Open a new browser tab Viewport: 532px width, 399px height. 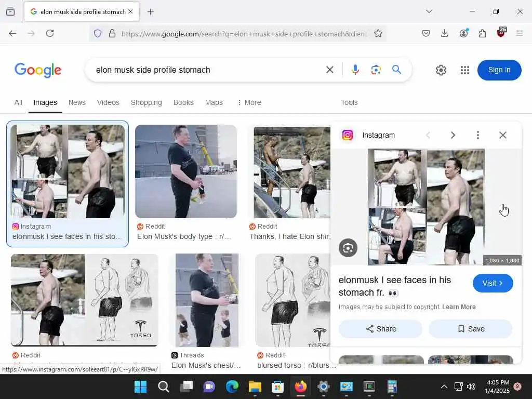click(150, 12)
